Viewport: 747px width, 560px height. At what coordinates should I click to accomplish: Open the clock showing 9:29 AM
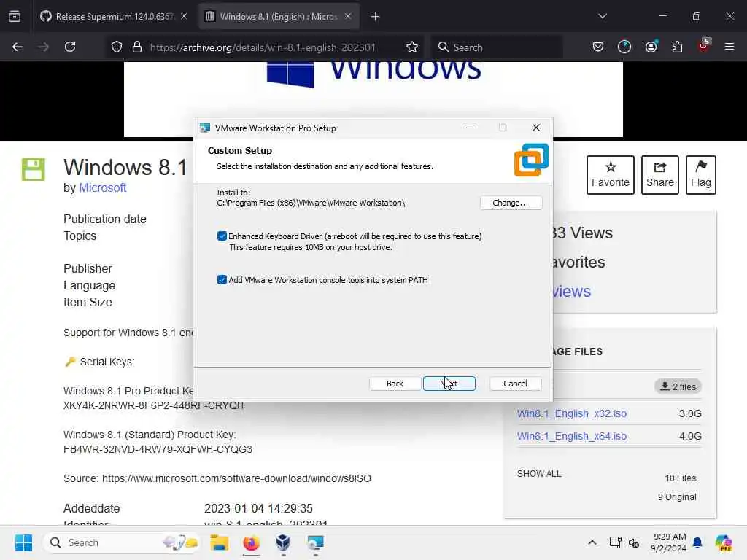[670, 542]
